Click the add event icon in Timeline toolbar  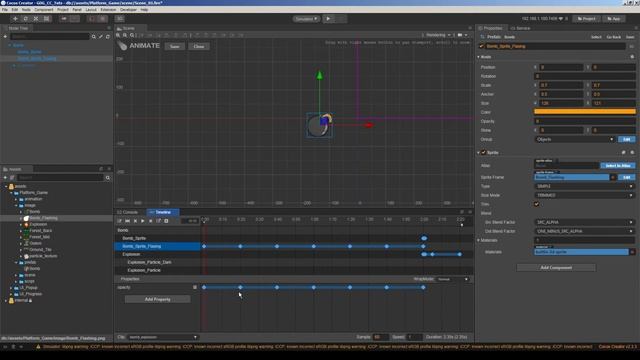[x=166, y=221]
